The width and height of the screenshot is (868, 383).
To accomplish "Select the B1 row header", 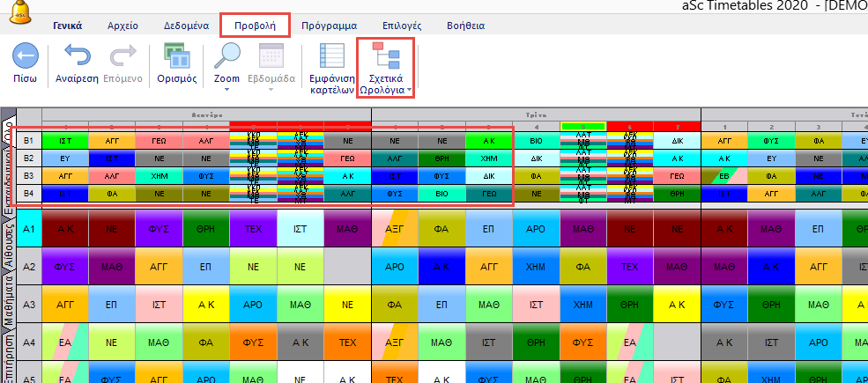I will point(29,140).
